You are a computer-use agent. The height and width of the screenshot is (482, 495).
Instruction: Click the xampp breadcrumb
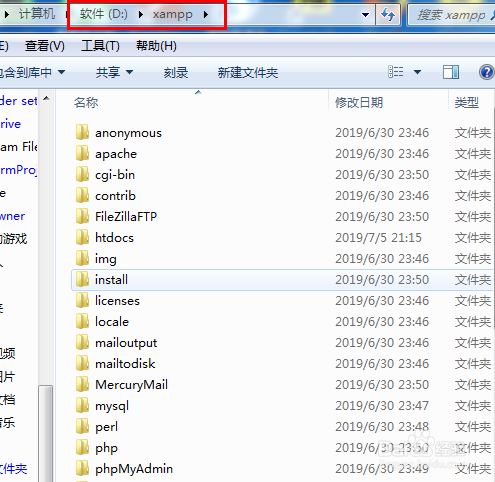[173, 15]
